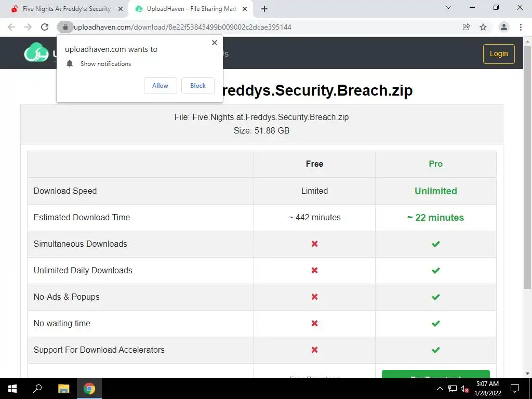Open Windows action center notifications
Screen dimensions: 532x399
click(515, 389)
